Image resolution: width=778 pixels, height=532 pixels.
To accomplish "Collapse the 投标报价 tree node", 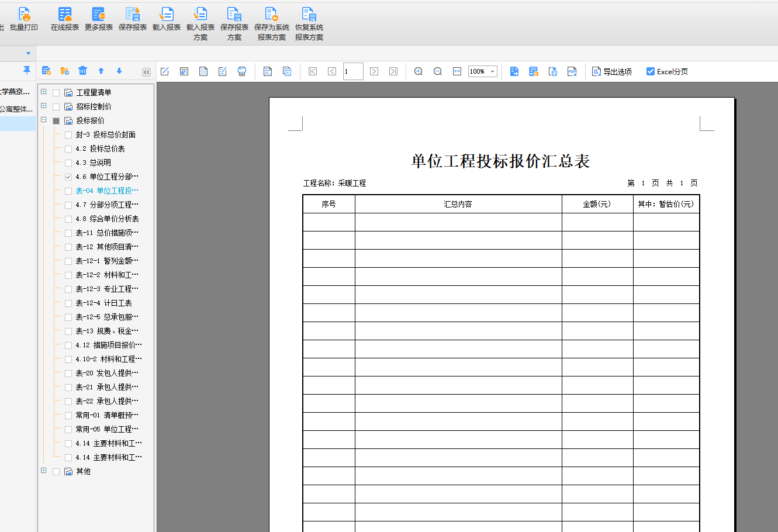I will (x=43, y=120).
